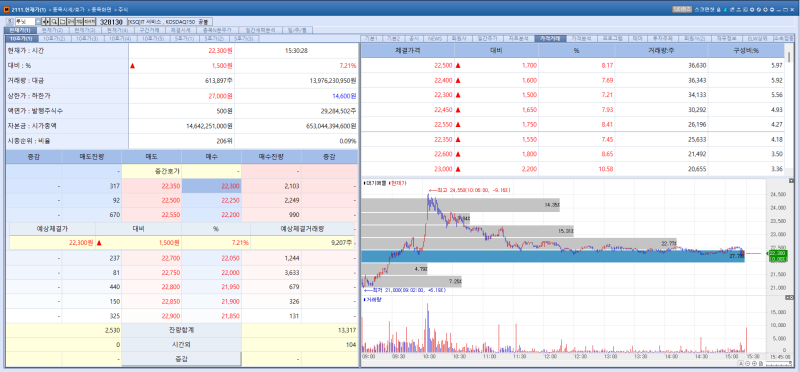Click the gray button left of 스크린샷
800x372 pixels.
click(x=682, y=9)
